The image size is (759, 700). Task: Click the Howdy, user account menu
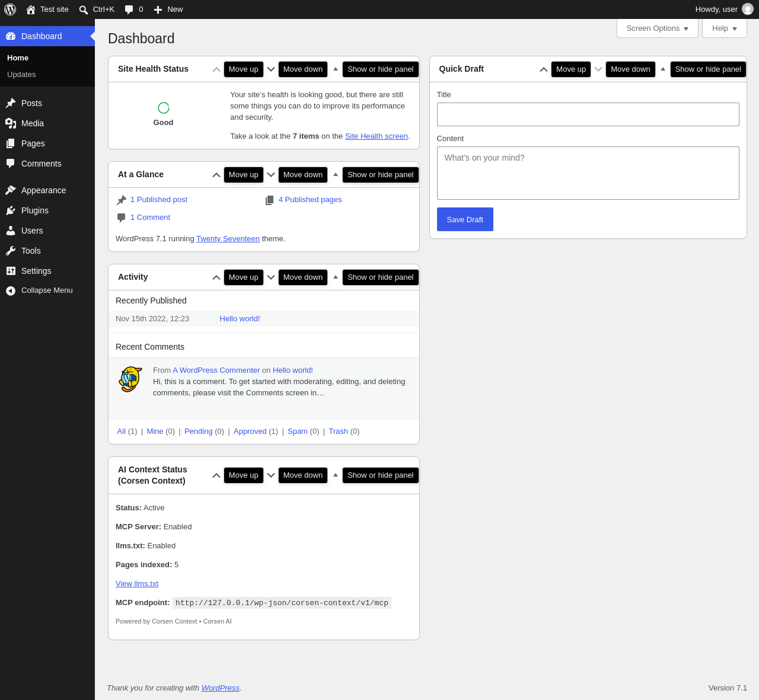tap(724, 9)
